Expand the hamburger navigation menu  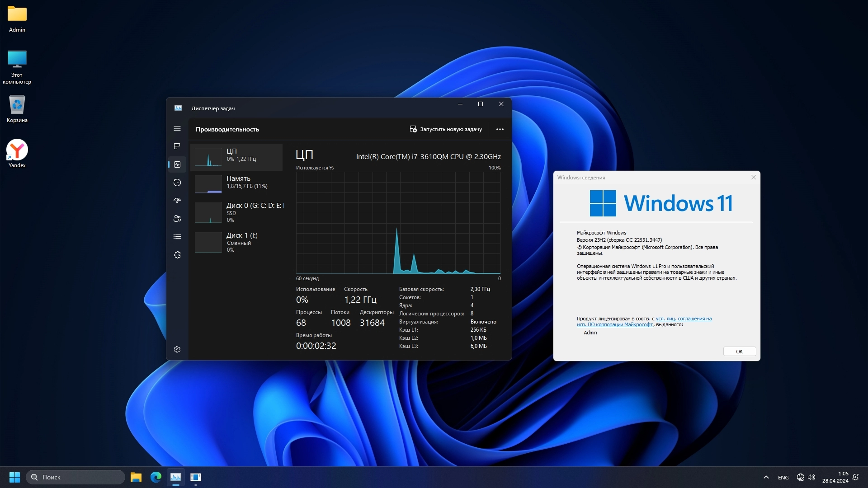coord(177,129)
